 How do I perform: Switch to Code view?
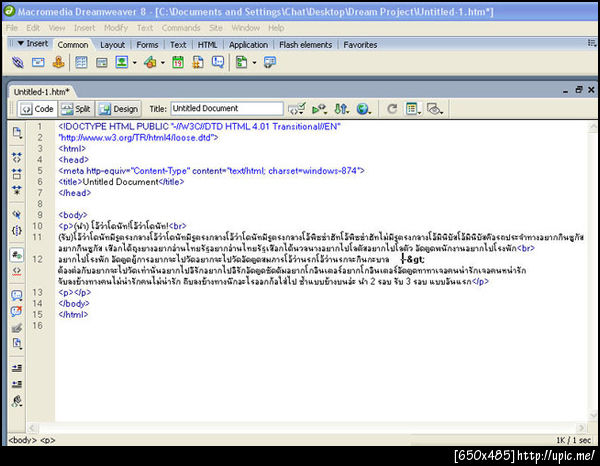(x=38, y=109)
